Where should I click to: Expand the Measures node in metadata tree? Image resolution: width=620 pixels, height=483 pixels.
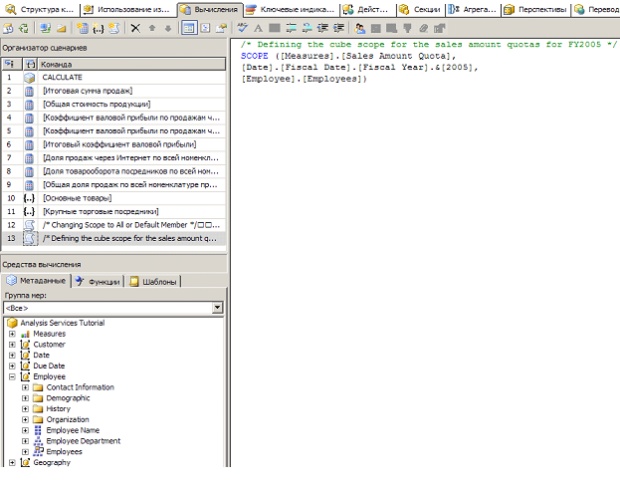tap(12, 334)
